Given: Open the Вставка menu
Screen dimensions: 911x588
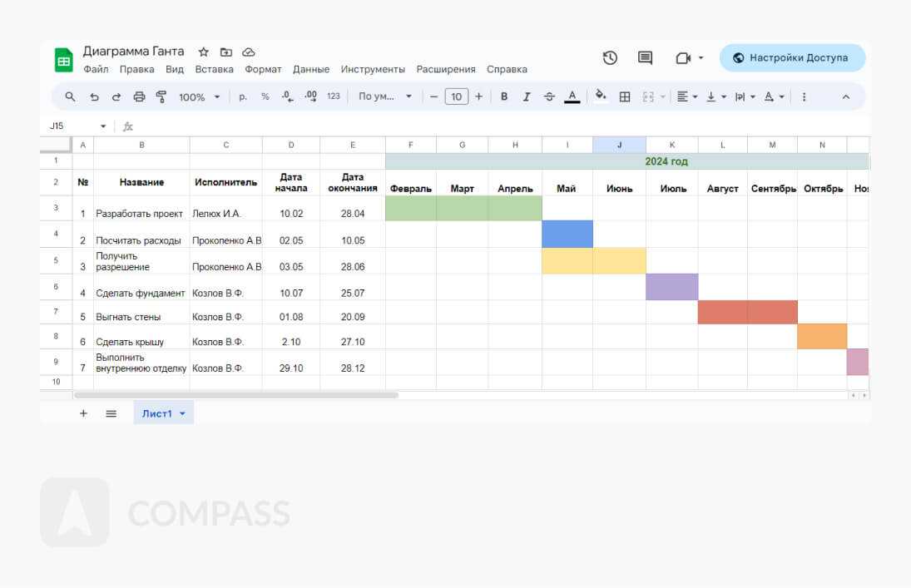Looking at the screenshot, I should [214, 70].
